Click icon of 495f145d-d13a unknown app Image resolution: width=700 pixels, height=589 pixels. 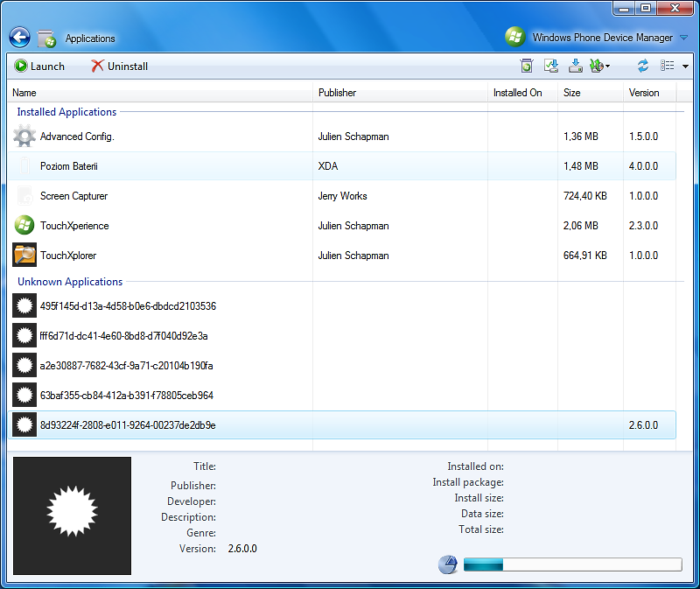coord(24,305)
